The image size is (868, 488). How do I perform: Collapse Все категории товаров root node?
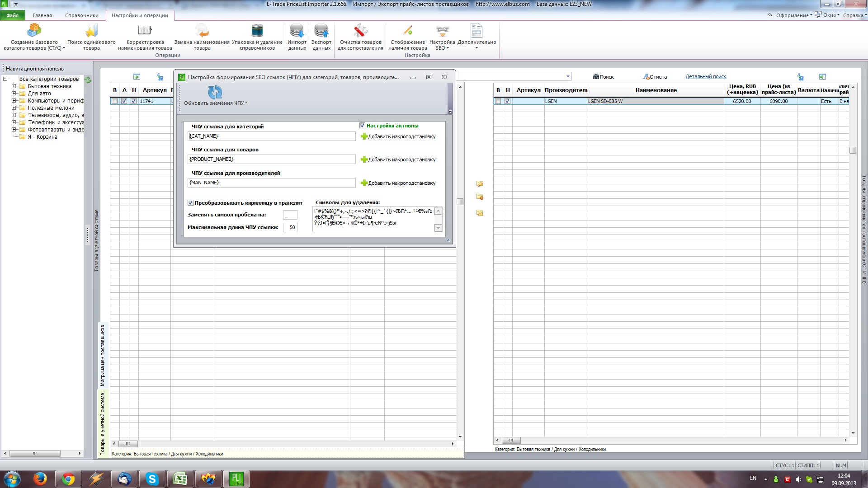pos(5,79)
